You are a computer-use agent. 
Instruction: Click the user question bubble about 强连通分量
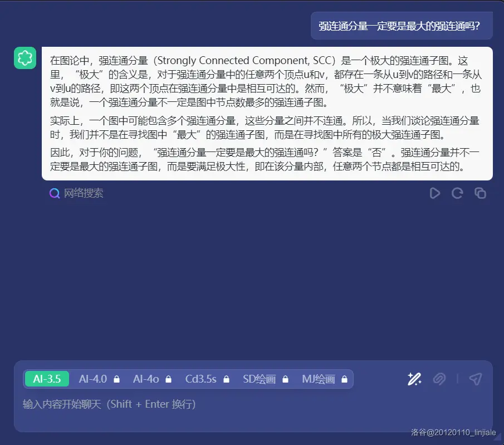(401, 26)
